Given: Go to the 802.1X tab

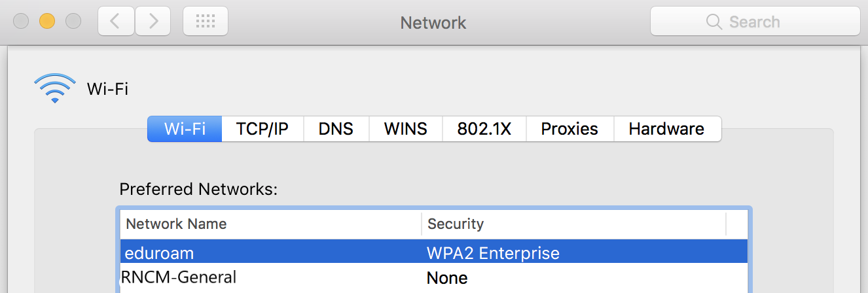Looking at the screenshot, I should 484,129.
